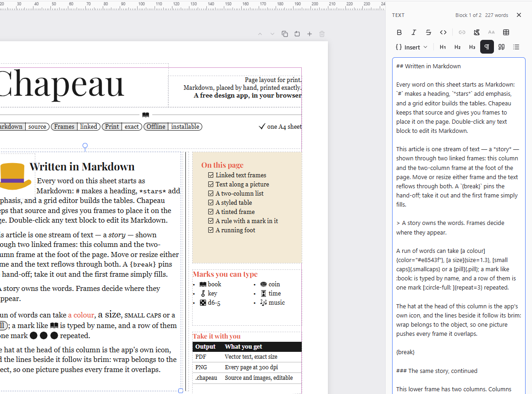Close the Text panel

coord(519,15)
